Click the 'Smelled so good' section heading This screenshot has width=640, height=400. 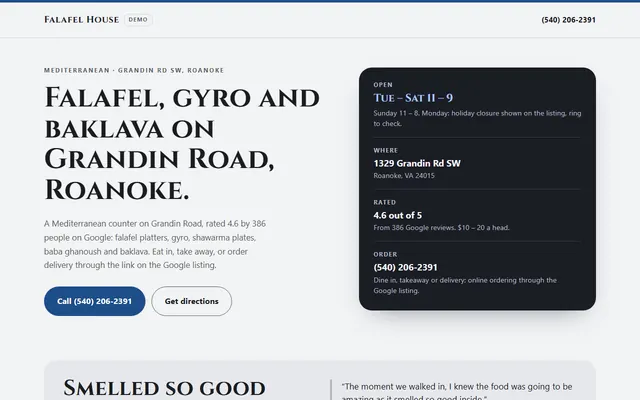point(164,388)
